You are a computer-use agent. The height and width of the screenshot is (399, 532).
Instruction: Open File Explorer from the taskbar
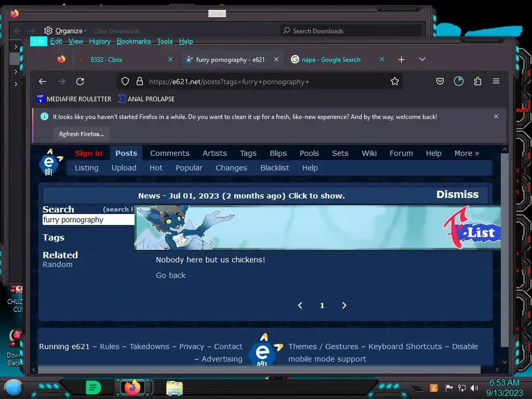tap(175, 388)
